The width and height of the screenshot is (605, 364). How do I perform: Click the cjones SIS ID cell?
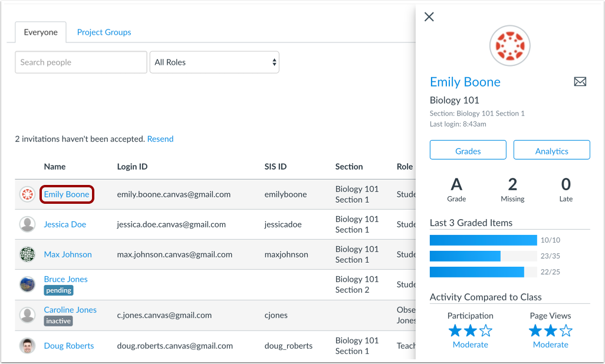276,315
